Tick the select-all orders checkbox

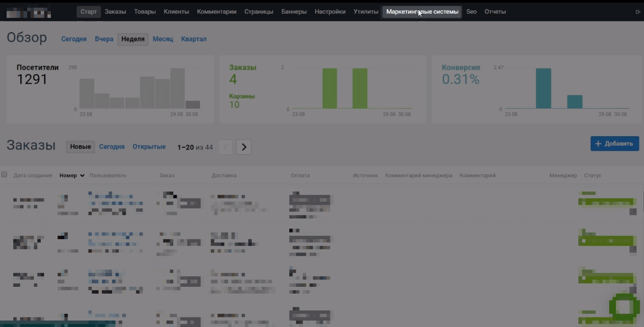click(x=4, y=175)
